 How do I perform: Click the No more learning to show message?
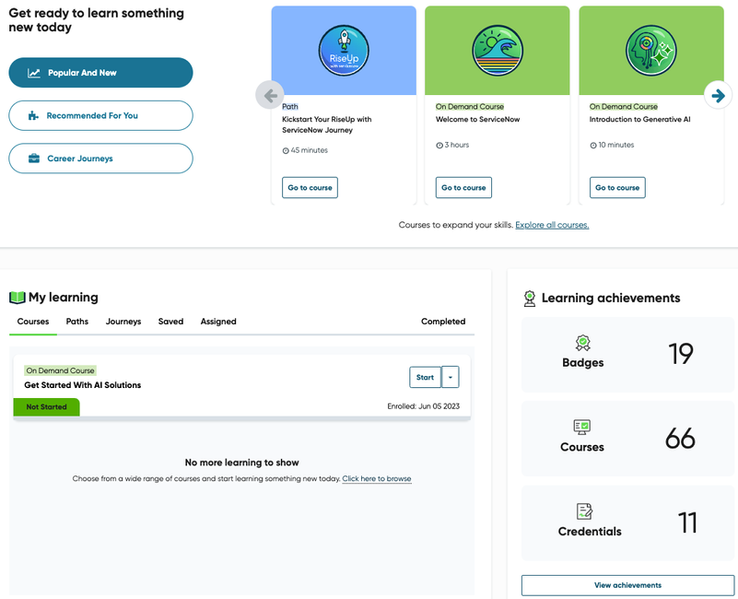click(242, 463)
